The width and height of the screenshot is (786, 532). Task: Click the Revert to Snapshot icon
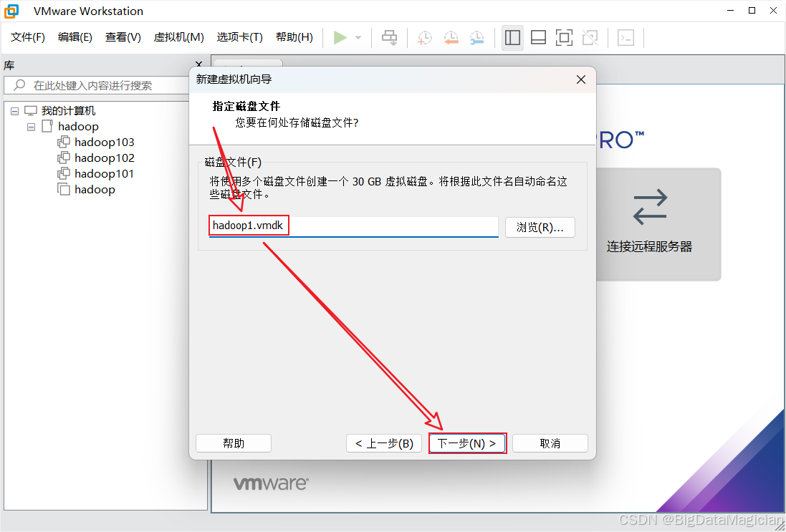pyautogui.click(x=451, y=37)
